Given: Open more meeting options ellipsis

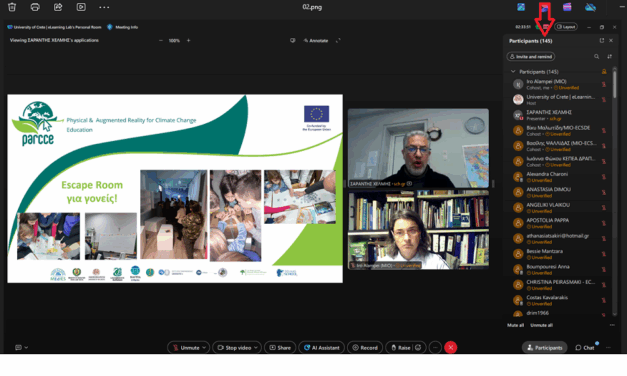Looking at the screenshot, I should click(435, 348).
